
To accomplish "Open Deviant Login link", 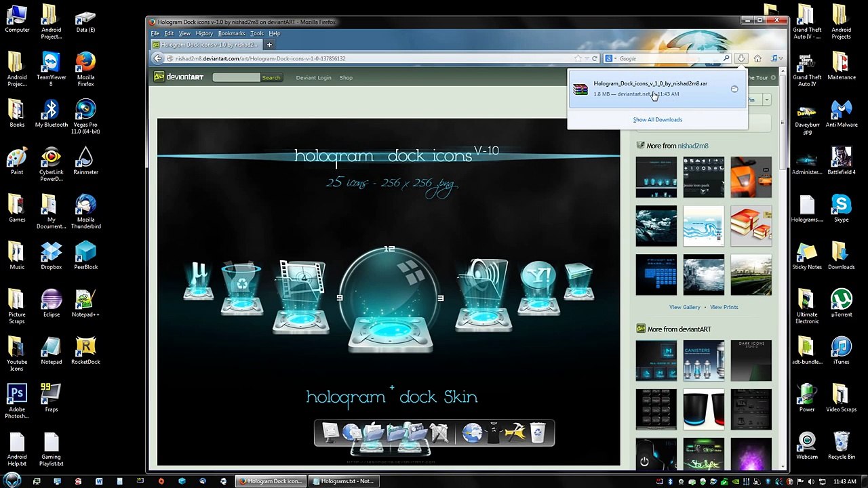I will click(313, 78).
